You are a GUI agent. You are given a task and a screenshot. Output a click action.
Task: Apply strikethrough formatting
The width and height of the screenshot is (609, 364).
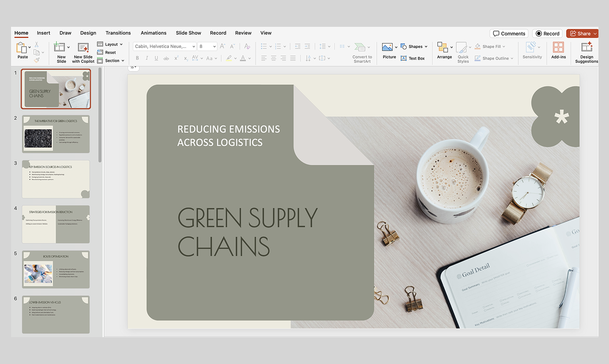[165, 57]
